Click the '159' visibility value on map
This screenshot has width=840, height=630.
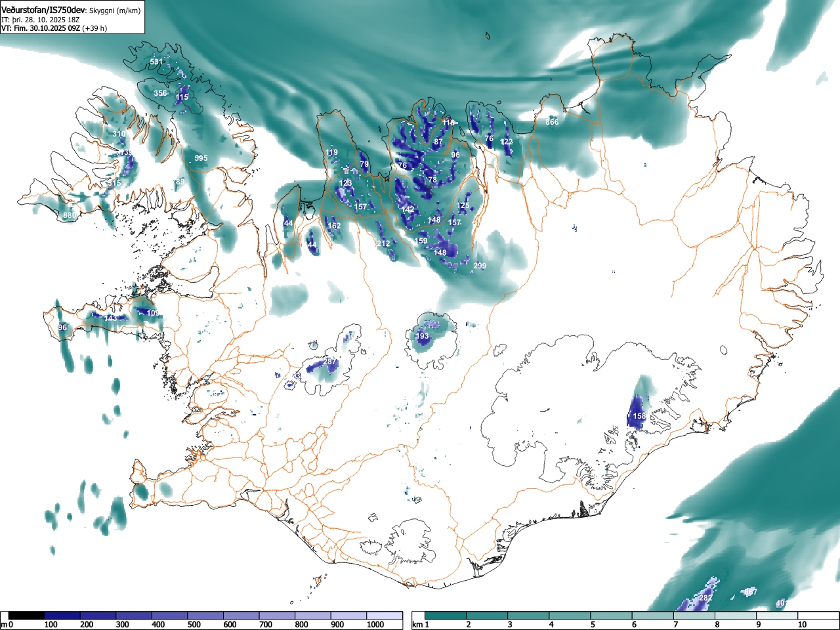(421, 241)
